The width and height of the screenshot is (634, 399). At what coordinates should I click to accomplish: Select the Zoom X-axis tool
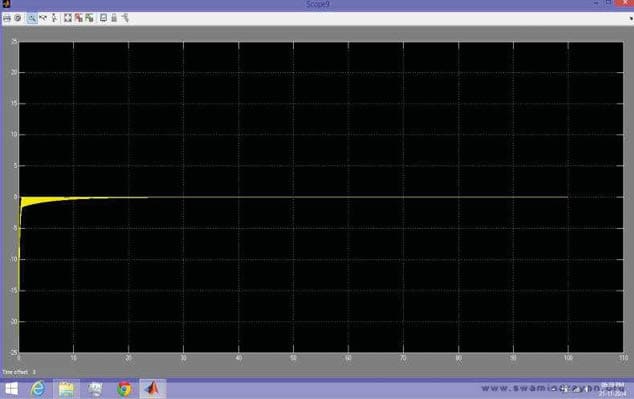coord(43,18)
